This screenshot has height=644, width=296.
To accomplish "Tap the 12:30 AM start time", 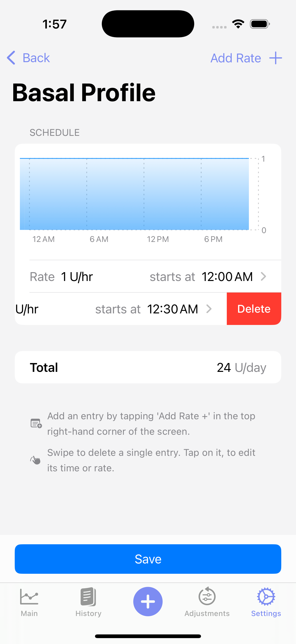I will [172, 309].
